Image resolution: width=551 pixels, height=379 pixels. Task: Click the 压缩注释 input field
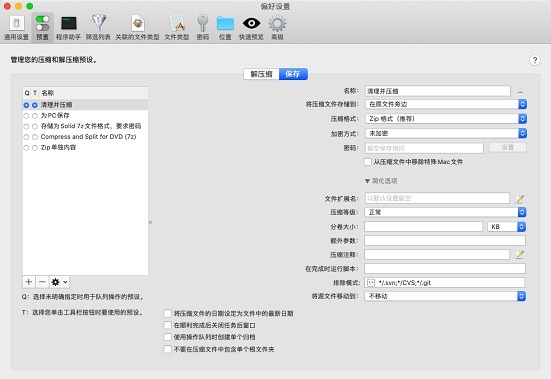[437, 255]
